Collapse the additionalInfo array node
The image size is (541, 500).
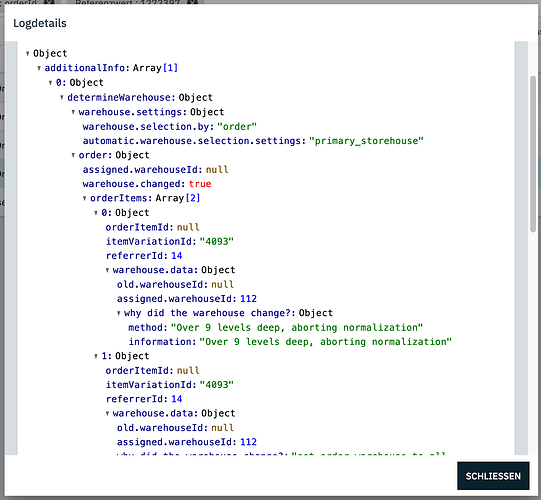pos(39,68)
